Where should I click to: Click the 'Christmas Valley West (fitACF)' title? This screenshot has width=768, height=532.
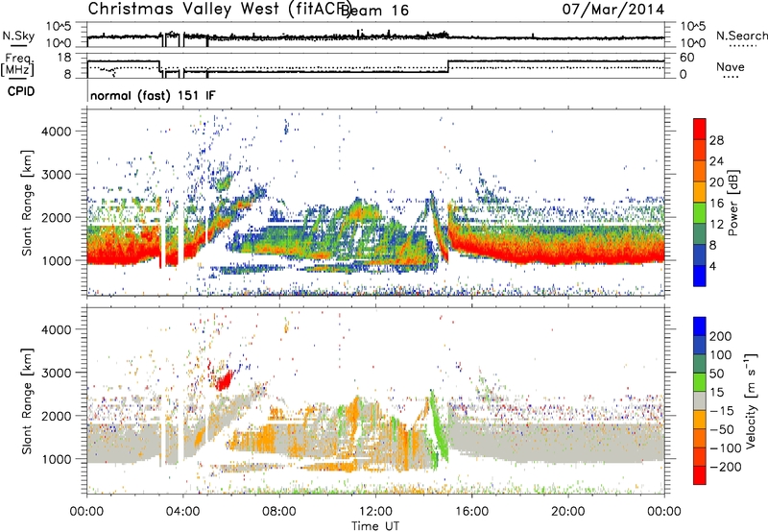[219, 10]
